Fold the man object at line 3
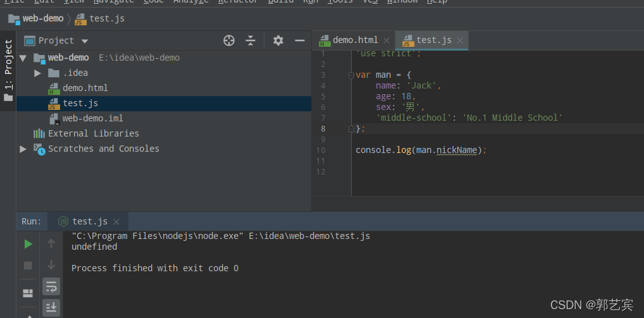 [351, 75]
